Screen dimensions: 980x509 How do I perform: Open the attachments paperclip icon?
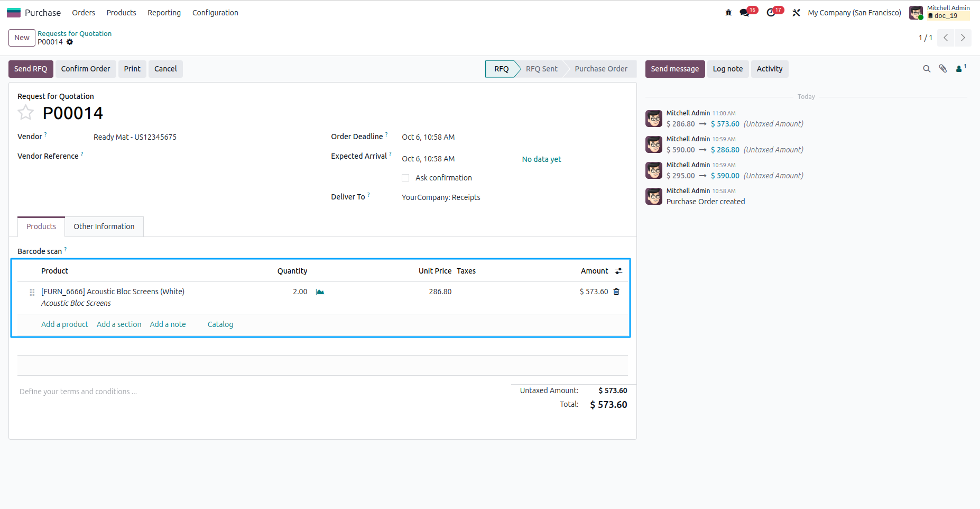click(943, 69)
